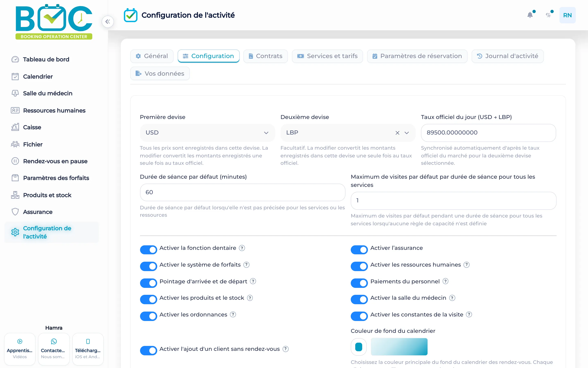Click the Calendrier sidebar icon
Screen dimensions: 588x368
(x=15, y=76)
